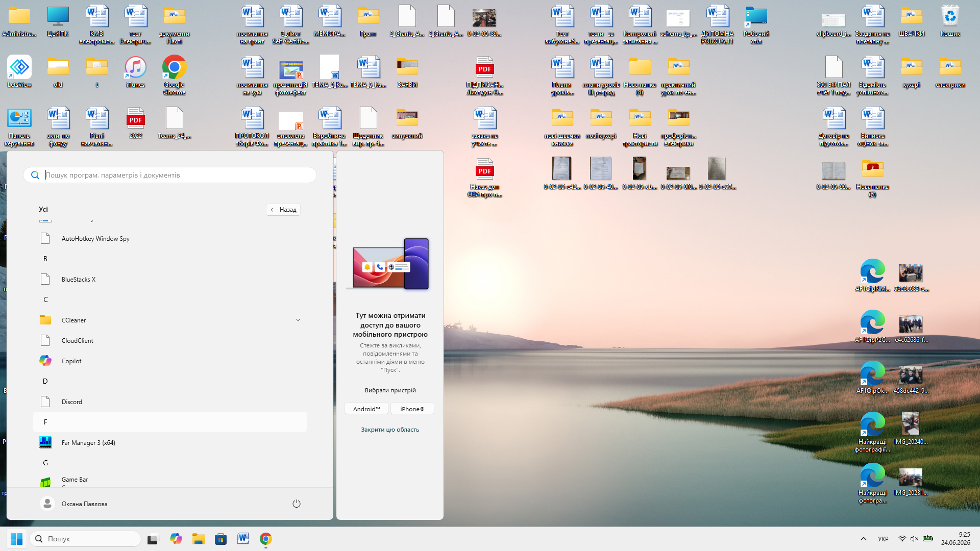Open Microsoft Store from the taskbar
The image size is (980, 551).
(220, 539)
